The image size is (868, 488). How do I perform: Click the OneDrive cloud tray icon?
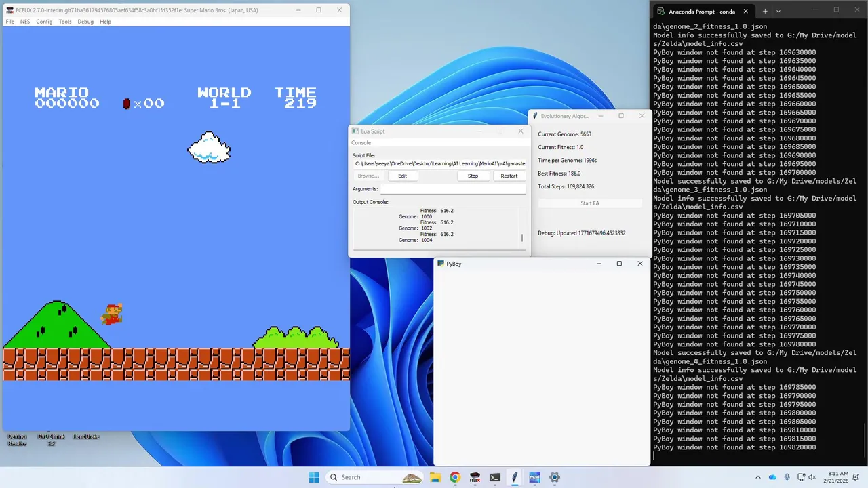coord(772,477)
